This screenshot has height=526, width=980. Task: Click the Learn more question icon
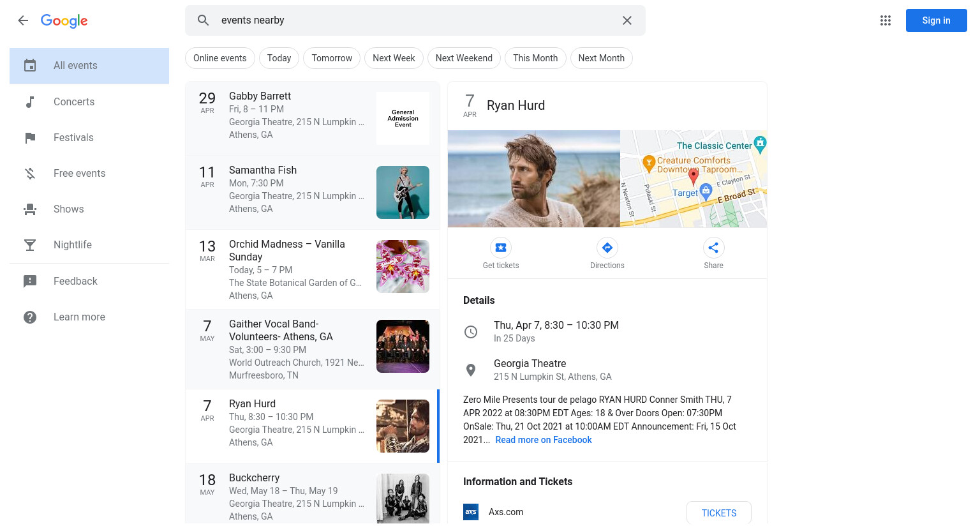pyautogui.click(x=30, y=317)
